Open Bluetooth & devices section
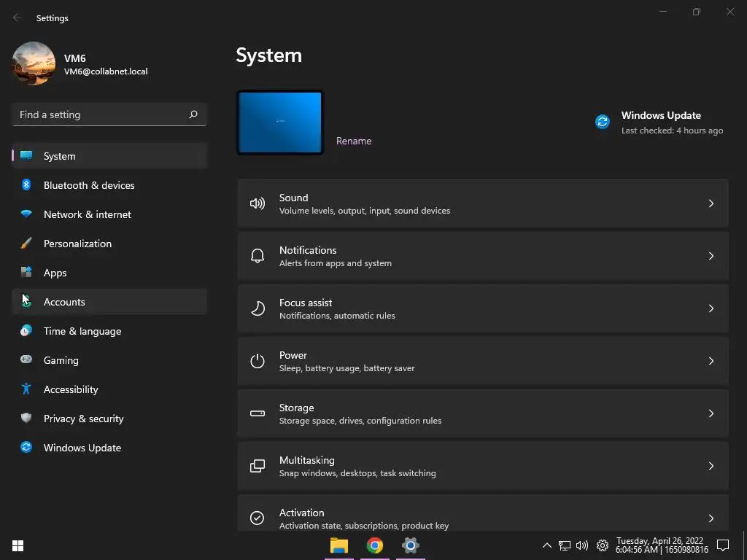The image size is (747, 560). (109, 184)
